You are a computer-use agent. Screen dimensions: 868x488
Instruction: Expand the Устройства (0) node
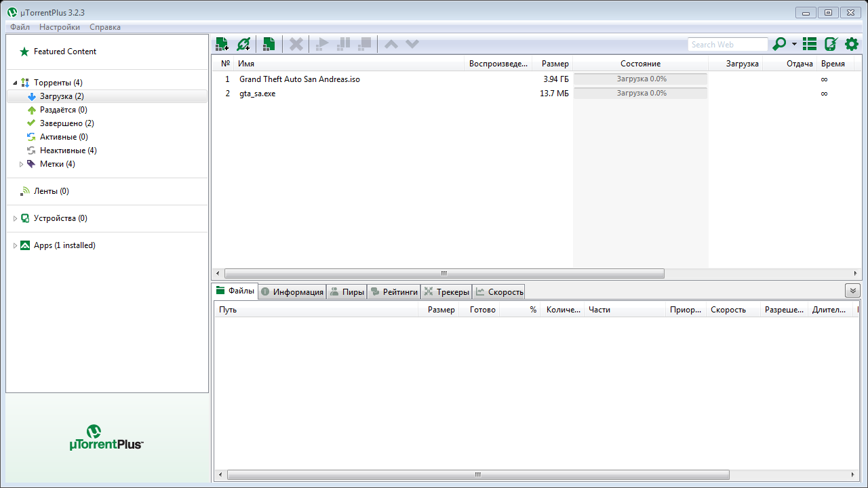click(15, 218)
